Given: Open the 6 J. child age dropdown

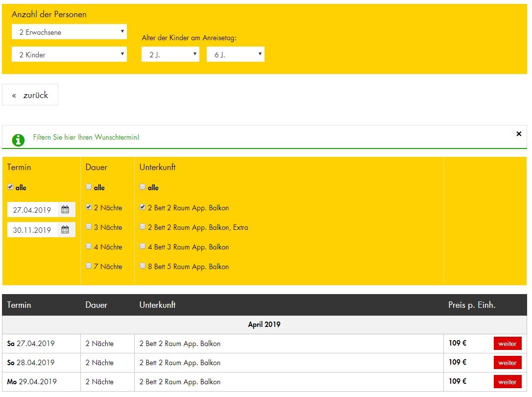Looking at the screenshot, I should tap(236, 54).
